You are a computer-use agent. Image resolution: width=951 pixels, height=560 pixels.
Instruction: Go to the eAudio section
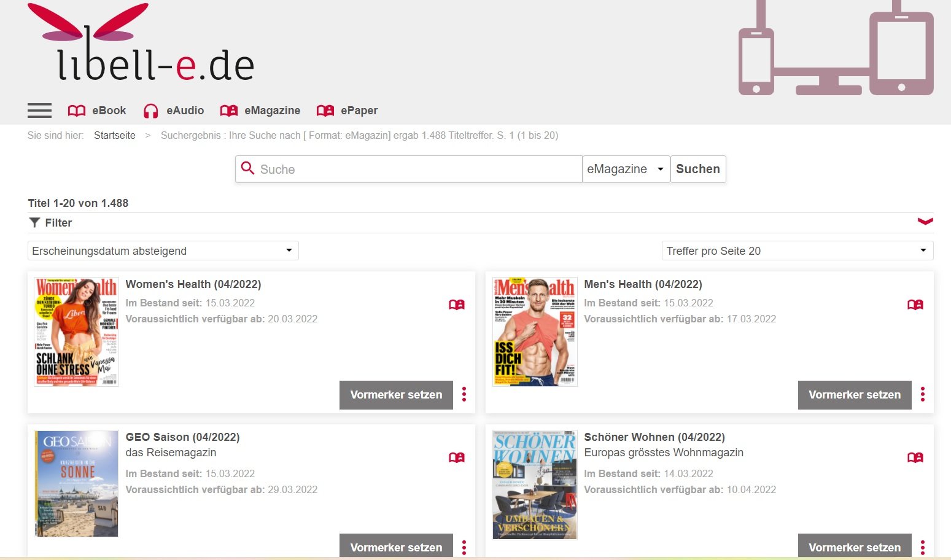click(x=185, y=111)
